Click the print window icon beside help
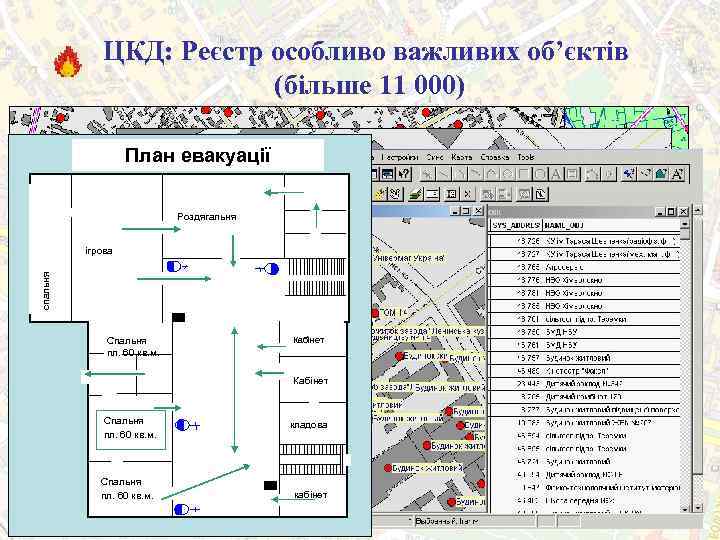 pos(388,174)
